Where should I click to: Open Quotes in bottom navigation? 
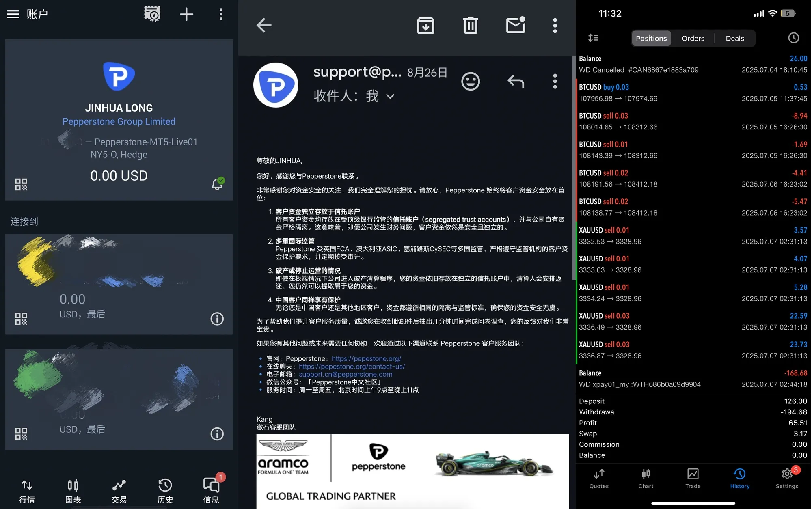pos(599,479)
